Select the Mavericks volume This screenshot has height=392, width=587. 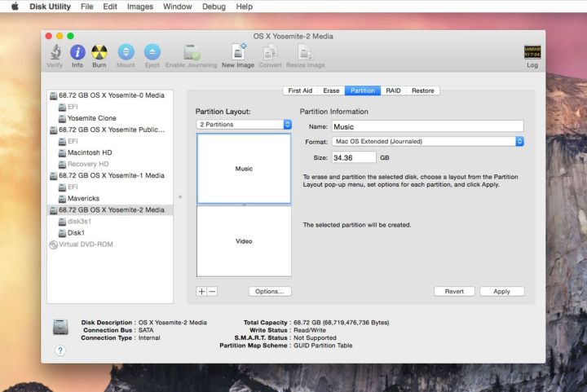[x=110, y=198]
